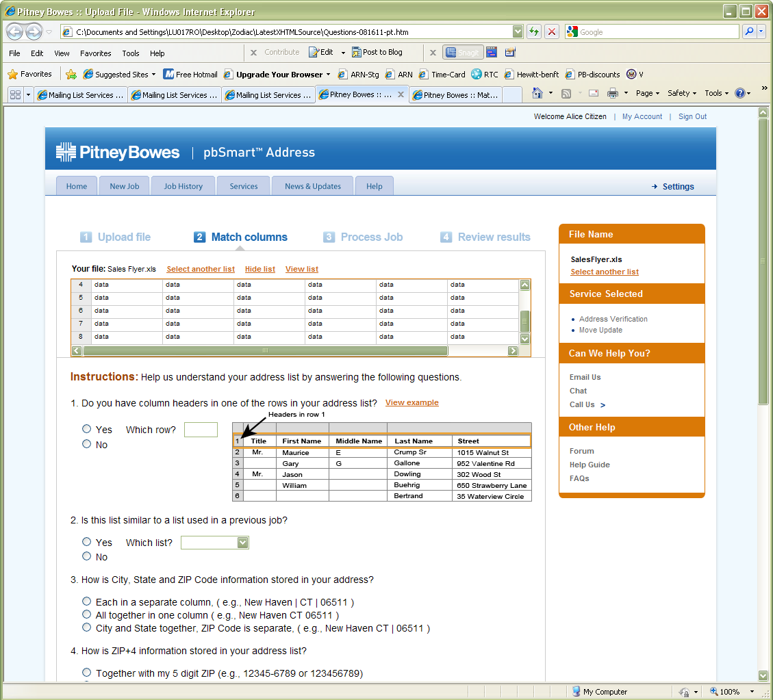Open the command bar Tools dropdown

[x=716, y=93]
